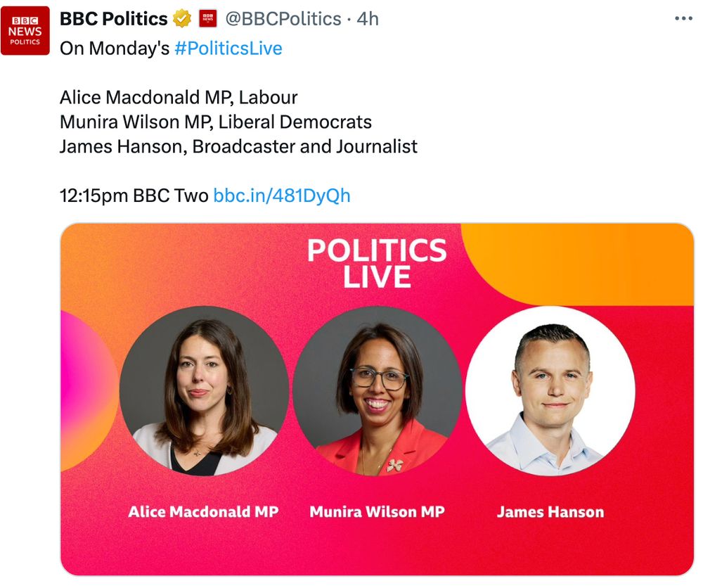Viewport: 703px width, 588px height.
Task: Open the three-dot more options menu
Action: pyautogui.click(x=683, y=19)
